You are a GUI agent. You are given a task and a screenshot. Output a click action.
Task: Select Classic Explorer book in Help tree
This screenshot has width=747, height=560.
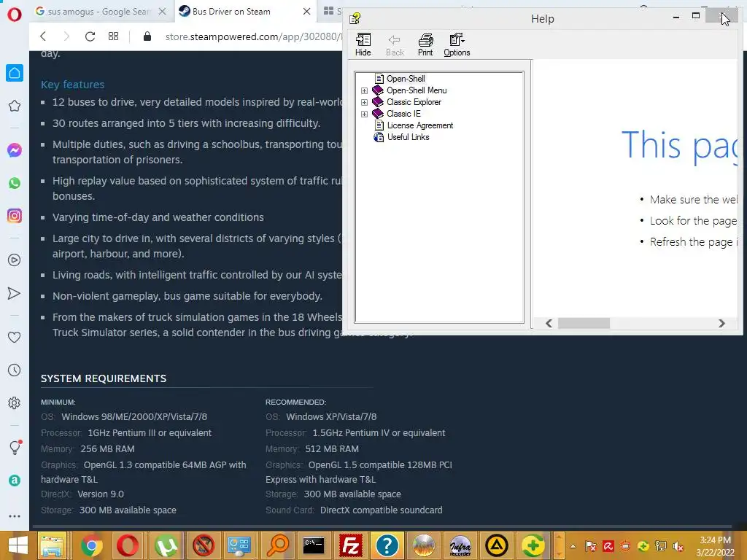414,102
